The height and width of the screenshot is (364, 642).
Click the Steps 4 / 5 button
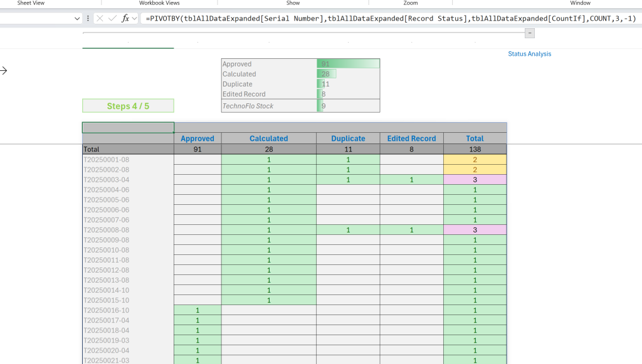128,106
